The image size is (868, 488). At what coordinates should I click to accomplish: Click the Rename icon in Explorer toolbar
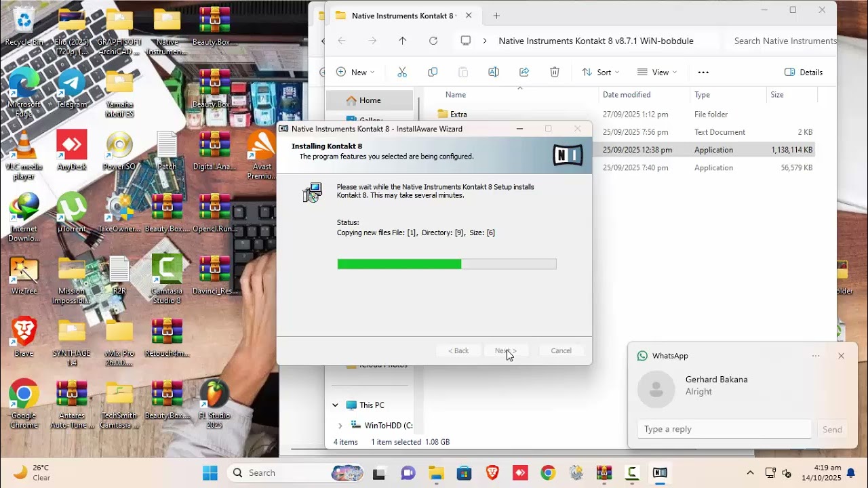point(494,72)
